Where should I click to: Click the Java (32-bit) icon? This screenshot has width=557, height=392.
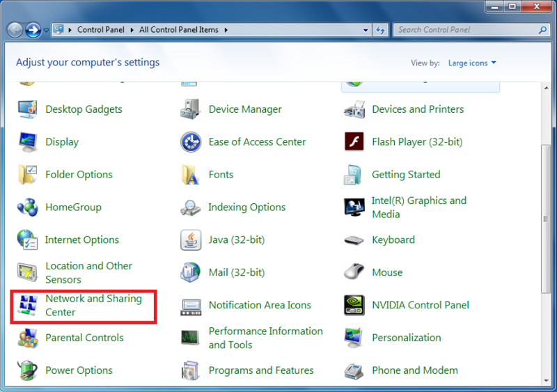pyautogui.click(x=191, y=240)
